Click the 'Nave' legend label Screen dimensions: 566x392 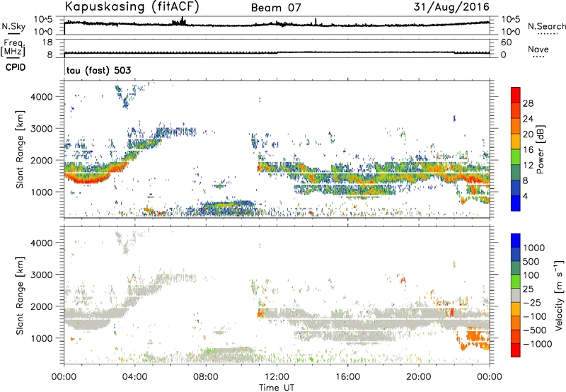point(538,49)
